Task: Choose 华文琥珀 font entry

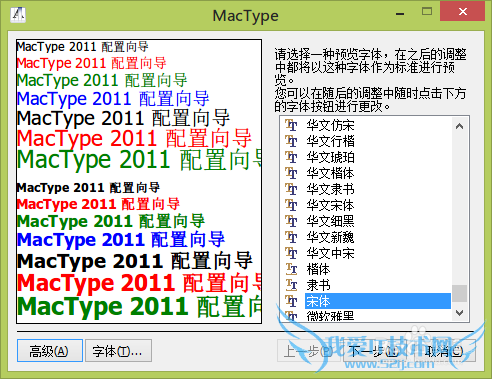Action: [x=330, y=157]
